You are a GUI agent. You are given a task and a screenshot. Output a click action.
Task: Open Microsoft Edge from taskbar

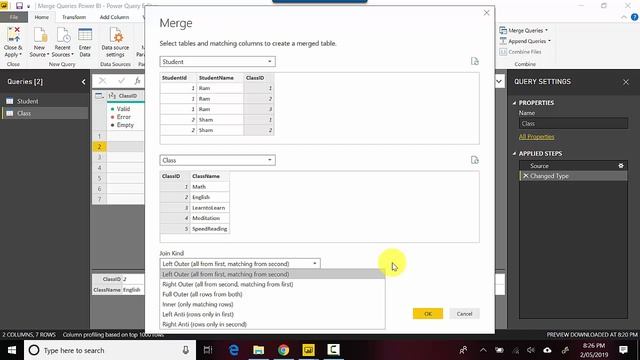(234, 350)
